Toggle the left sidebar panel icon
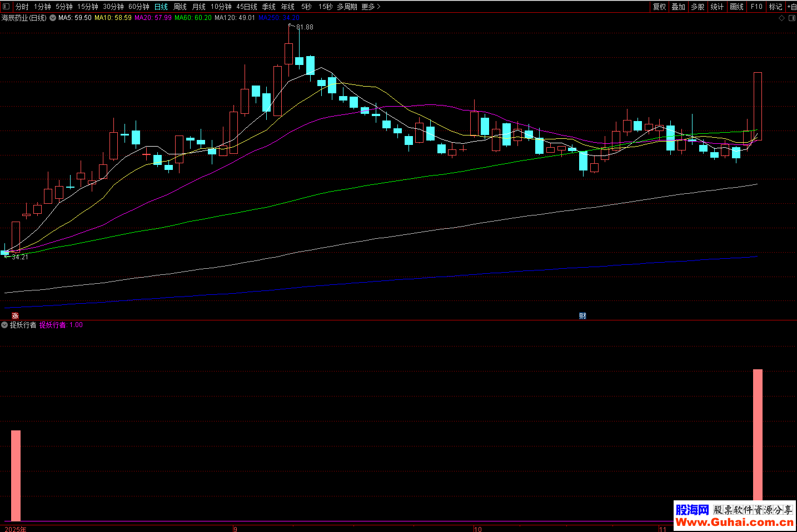This screenshot has width=797, height=532. pos(6,7)
